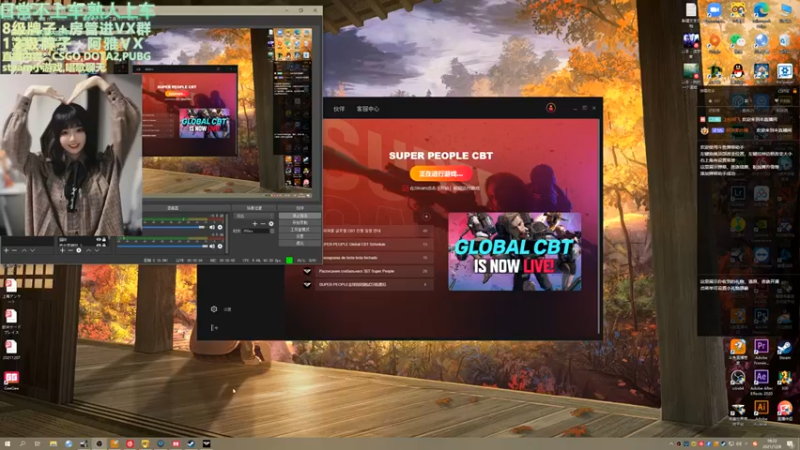Toggle lock on the first OBS source

(104, 239)
